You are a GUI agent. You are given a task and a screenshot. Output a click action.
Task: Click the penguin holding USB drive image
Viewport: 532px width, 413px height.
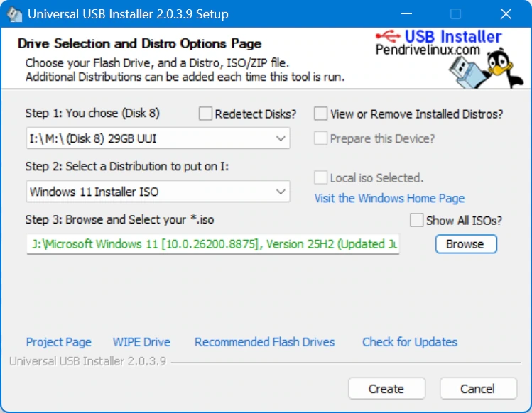tap(486, 70)
